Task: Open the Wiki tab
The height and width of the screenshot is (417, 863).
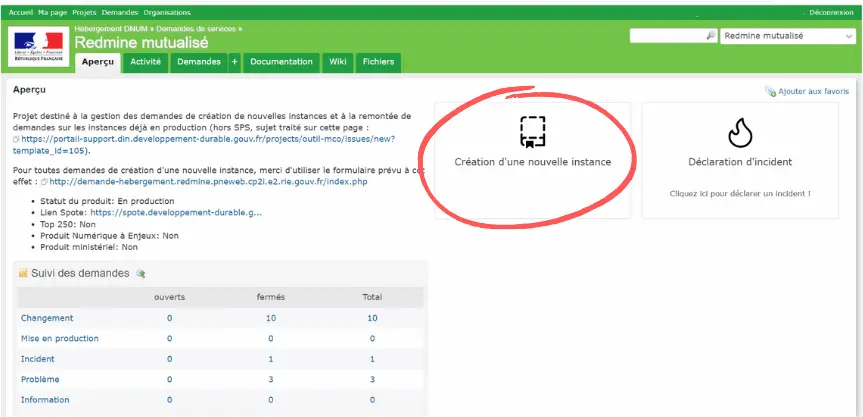Action: (337, 62)
